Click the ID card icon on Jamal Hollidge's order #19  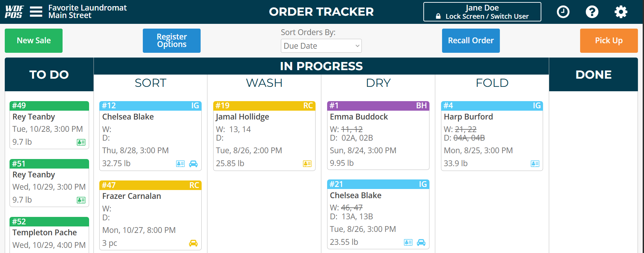pyautogui.click(x=307, y=164)
